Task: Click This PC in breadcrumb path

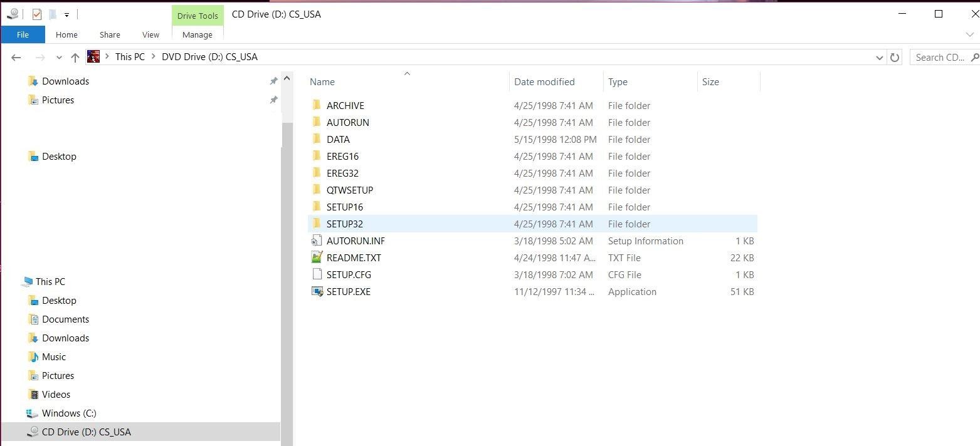Action: pyautogui.click(x=130, y=56)
